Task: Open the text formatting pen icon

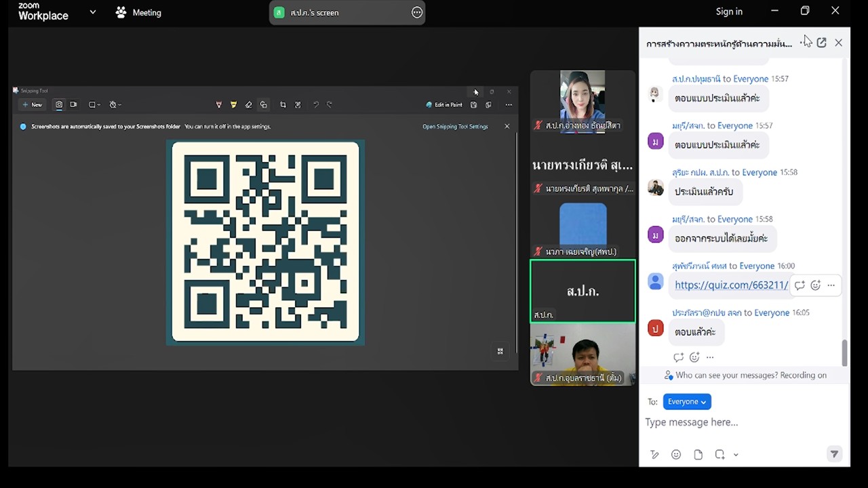Action: point(654,455)
